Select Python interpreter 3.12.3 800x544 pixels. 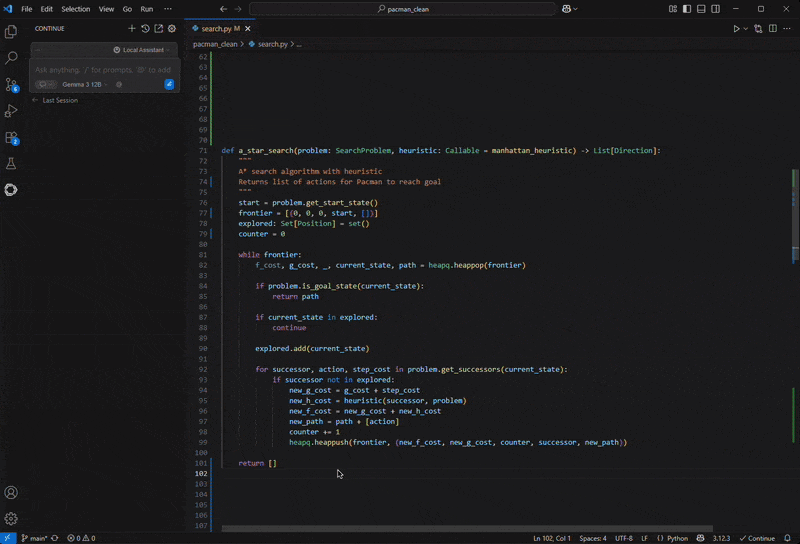pos(721,538)
